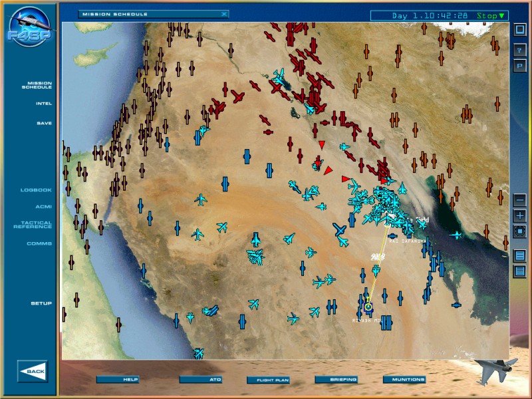Open the ATO panel
Viewport: 532px width, 399px height.
(201, 379)
